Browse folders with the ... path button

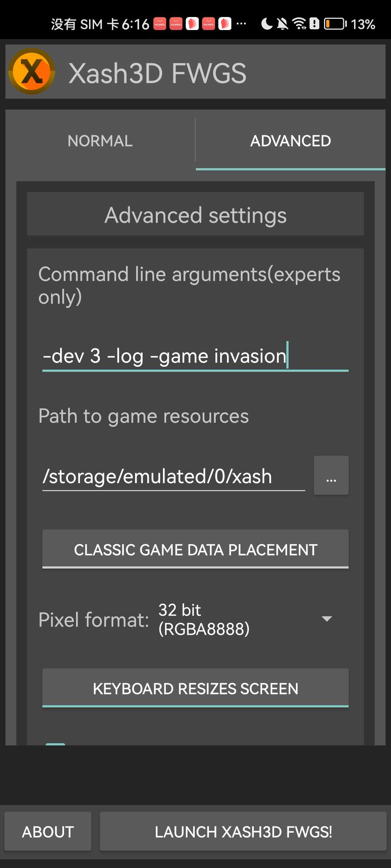pos(331,475)
